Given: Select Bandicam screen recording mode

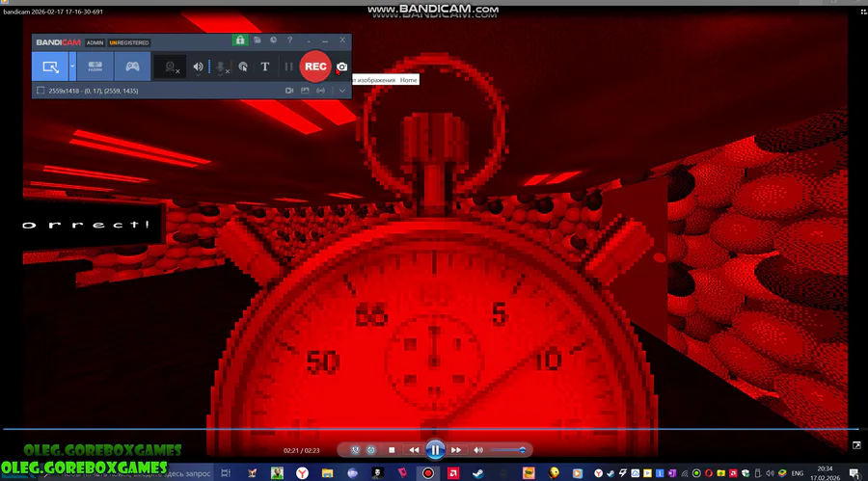Looking at the screenshot, I should click(x=50, y=67).
